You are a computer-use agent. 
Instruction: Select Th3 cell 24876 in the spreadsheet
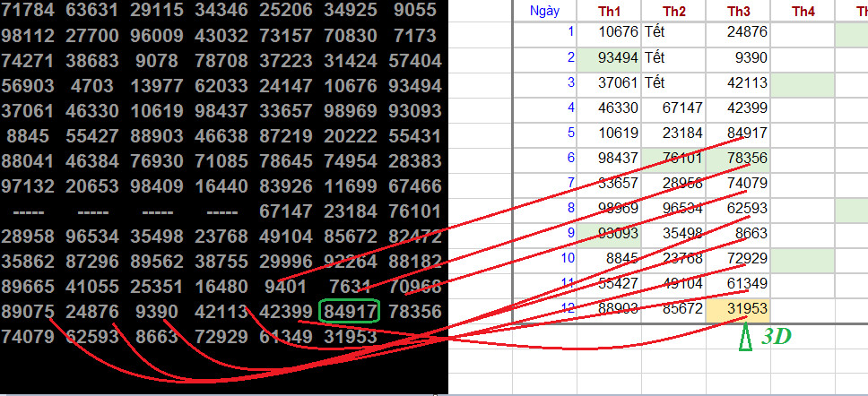739,32
